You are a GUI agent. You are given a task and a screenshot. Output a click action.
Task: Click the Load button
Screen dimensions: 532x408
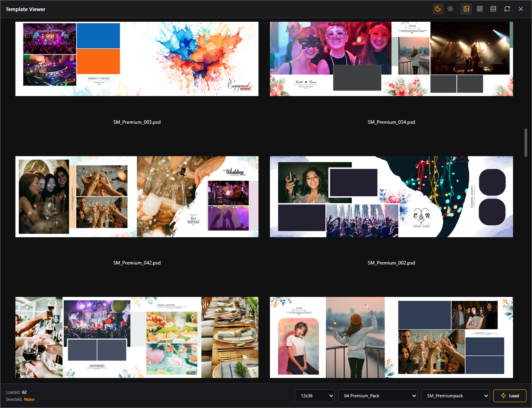(x=510, y=396)
